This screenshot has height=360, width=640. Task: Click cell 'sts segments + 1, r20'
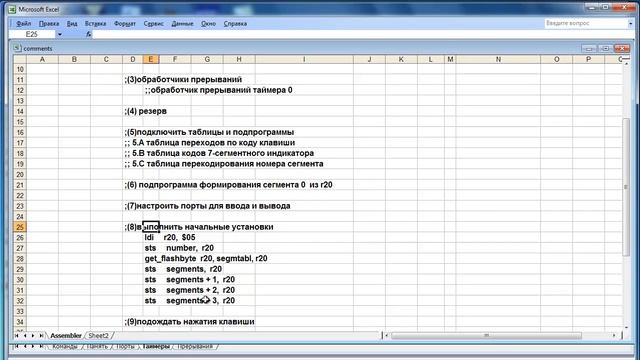(x=190, y=280)
